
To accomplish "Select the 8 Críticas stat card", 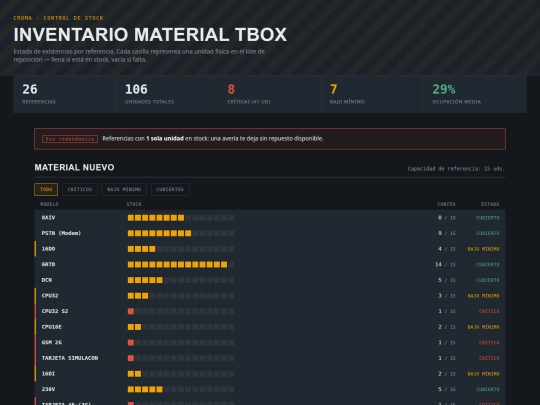I will tap(270, 94).
